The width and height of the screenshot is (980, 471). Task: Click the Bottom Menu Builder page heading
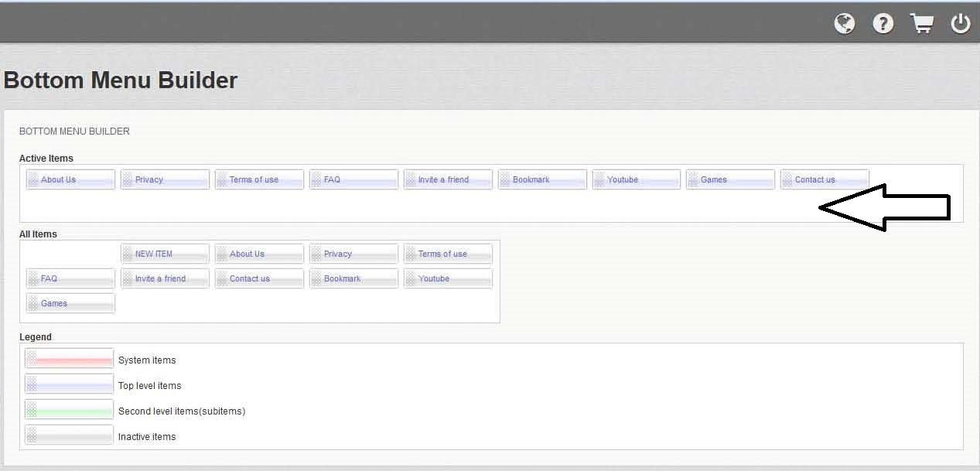click(x=121, y=80)
